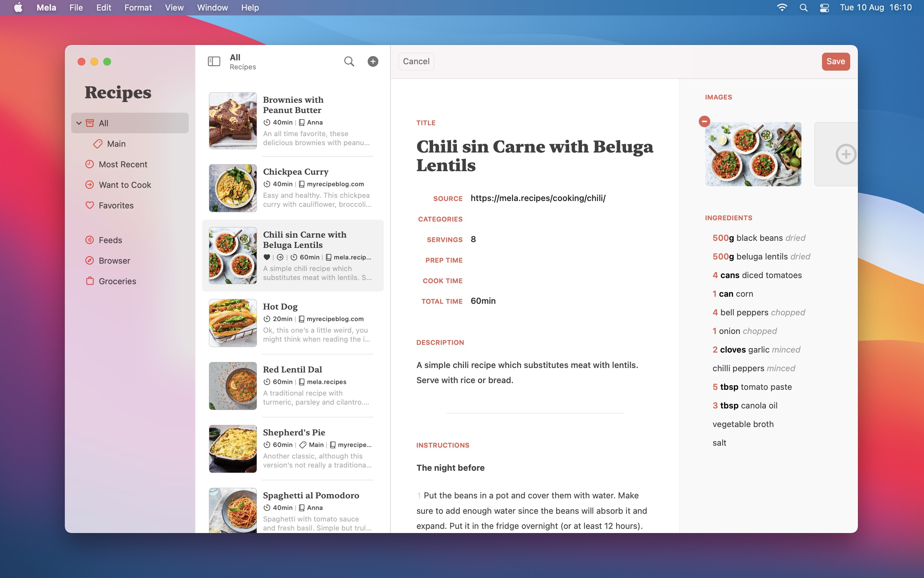924x578 pixels.
Task: Select Most Recent in sidebar
Action: click(130, 164)
